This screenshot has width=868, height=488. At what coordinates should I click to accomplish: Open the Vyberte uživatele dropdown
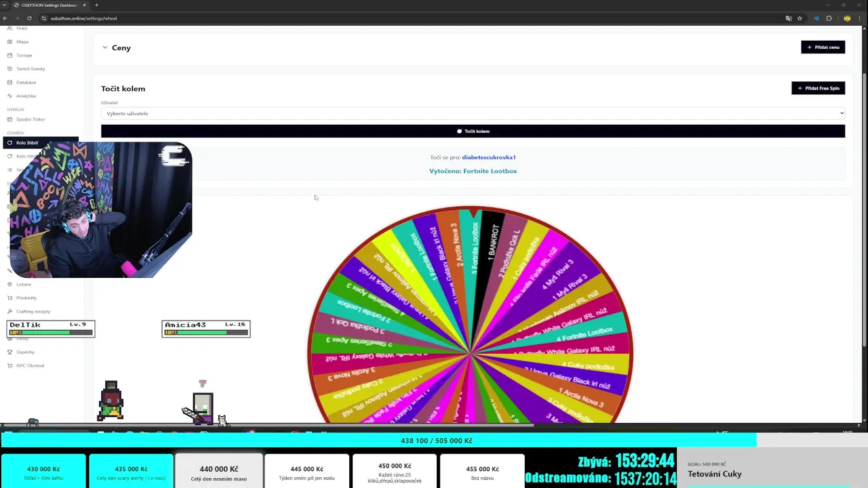tap(473, 113)
